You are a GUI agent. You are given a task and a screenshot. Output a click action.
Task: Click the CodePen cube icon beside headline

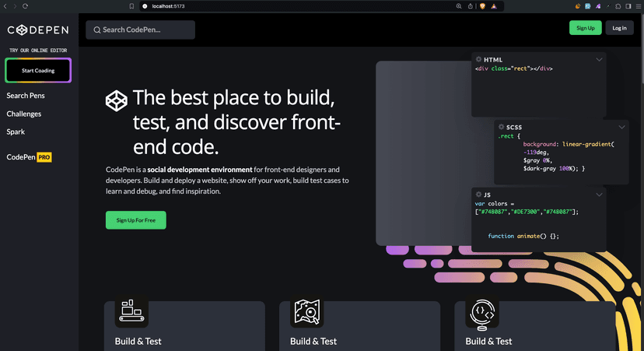(117, 100)
